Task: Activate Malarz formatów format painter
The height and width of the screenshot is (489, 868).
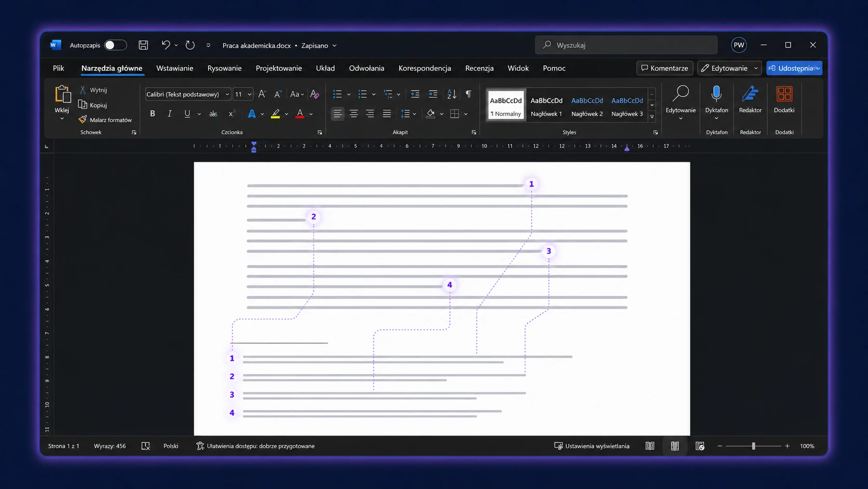Action: coord(105,120)
